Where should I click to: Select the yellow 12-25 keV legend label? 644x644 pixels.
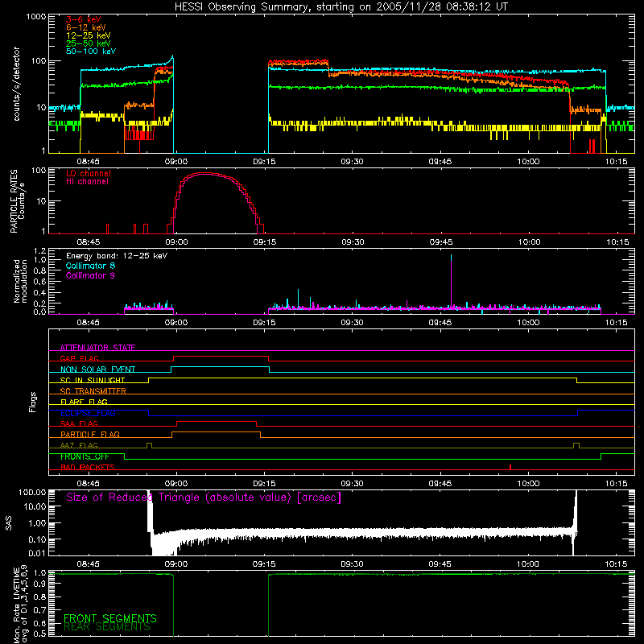click(89, 35)
